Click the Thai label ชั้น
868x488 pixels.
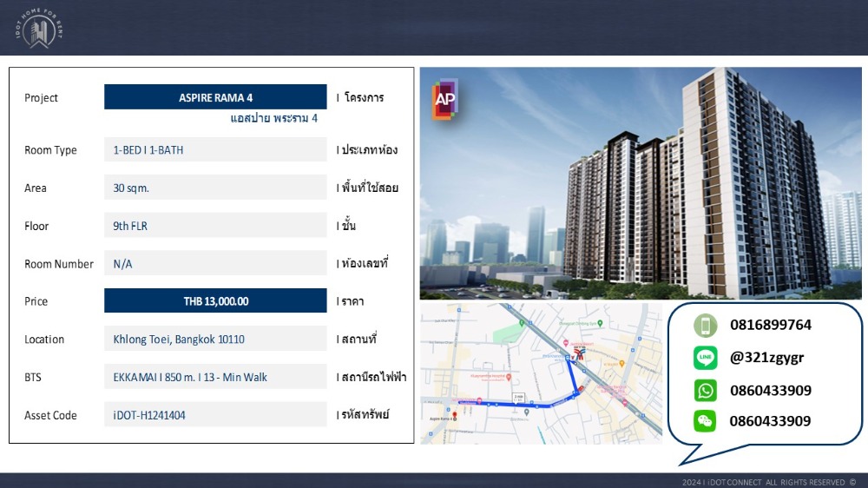point(349,225)
